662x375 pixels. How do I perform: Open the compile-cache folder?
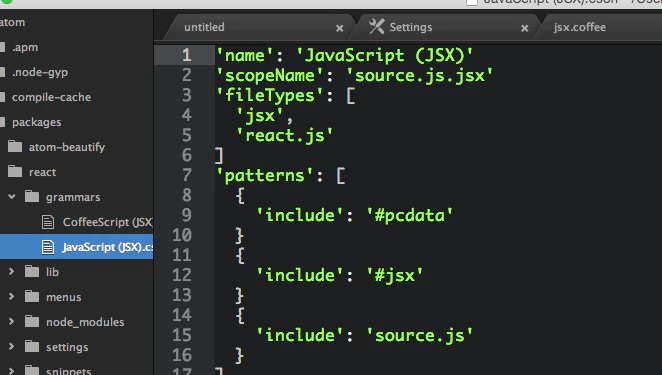[51, 97]
